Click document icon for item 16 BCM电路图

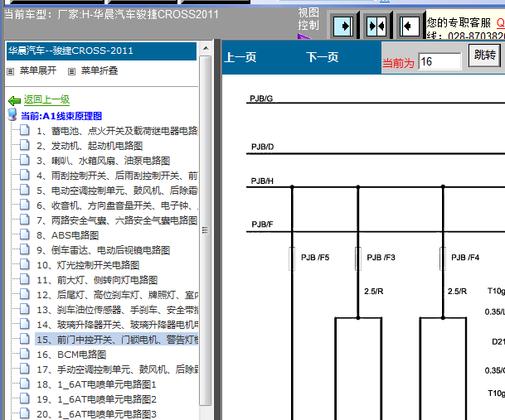25,354
